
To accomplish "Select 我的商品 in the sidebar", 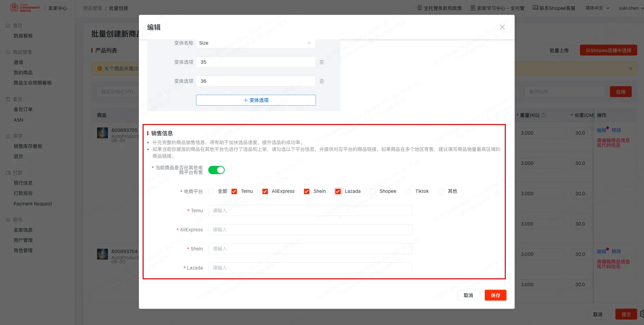I will click(23, 72).
